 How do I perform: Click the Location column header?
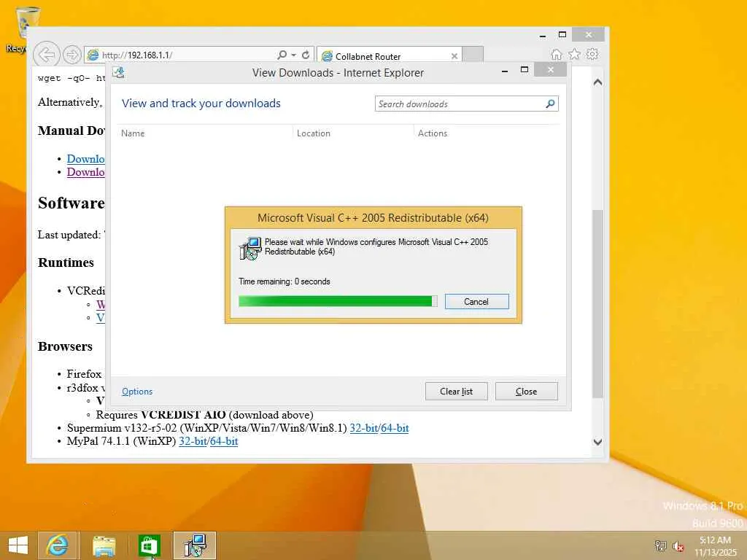click(314, 133)
